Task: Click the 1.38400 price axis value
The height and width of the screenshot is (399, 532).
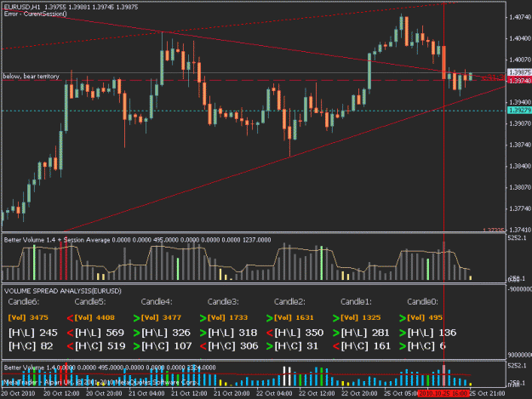Action: pyautogui.click(x=520, y=166)
